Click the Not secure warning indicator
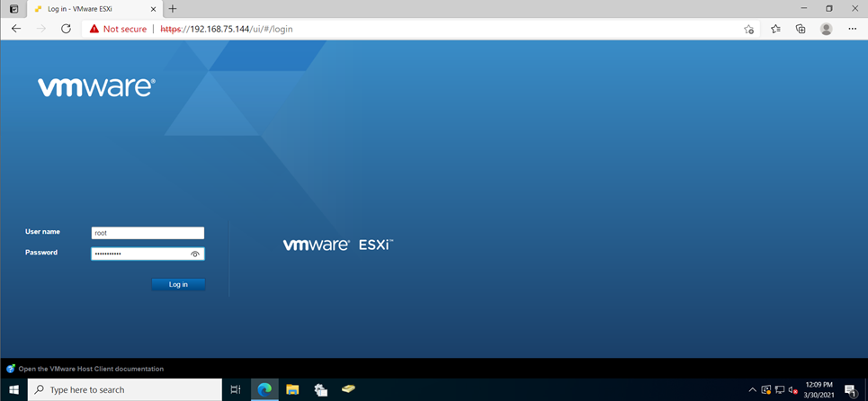Screen dimensions: 868x401 [118, 29]
